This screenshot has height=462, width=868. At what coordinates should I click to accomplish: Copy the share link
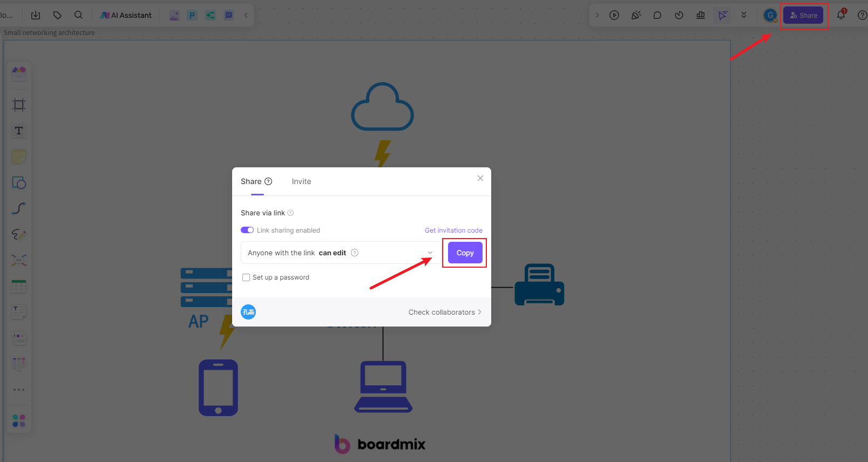coord(465,253)
